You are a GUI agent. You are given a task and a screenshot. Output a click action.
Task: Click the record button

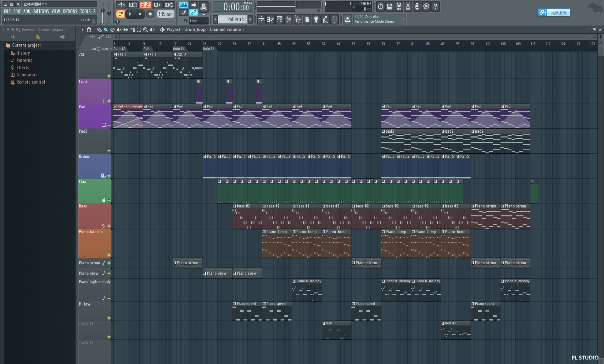coord(150,14)
